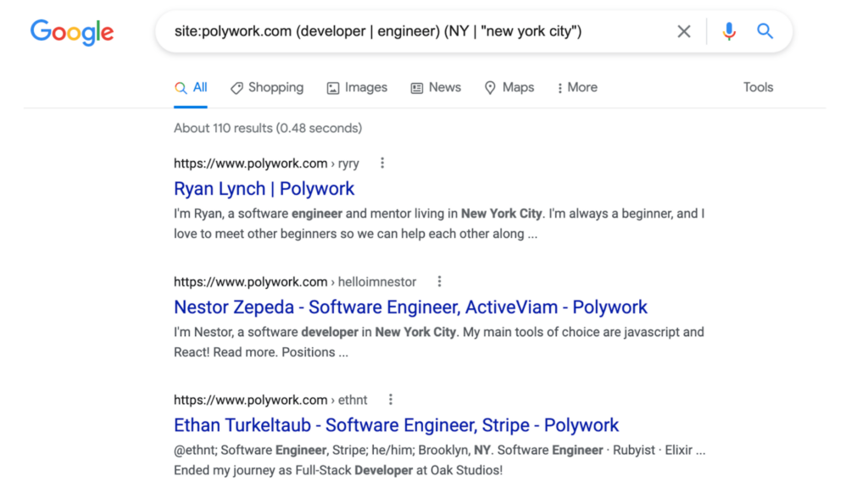Switch to the News tab
Viewport: 868px width, 498px height.
coord(436,87)
